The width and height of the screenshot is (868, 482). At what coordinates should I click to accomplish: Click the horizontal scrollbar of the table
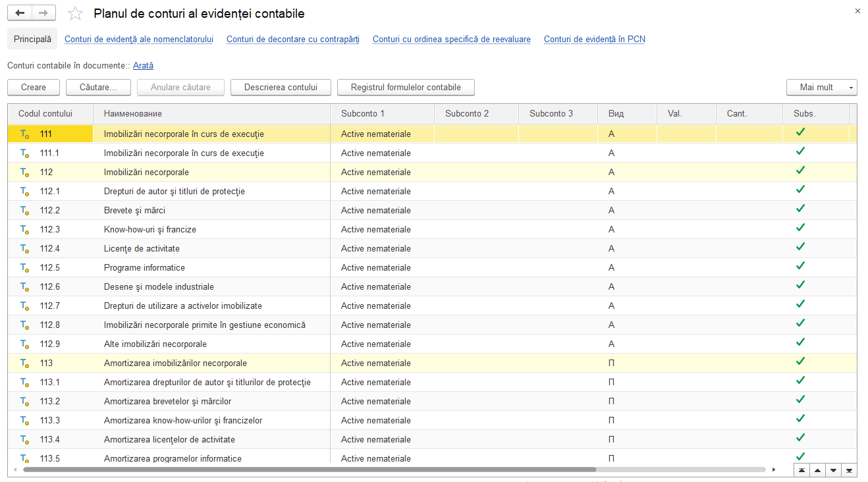click(310, 470)
